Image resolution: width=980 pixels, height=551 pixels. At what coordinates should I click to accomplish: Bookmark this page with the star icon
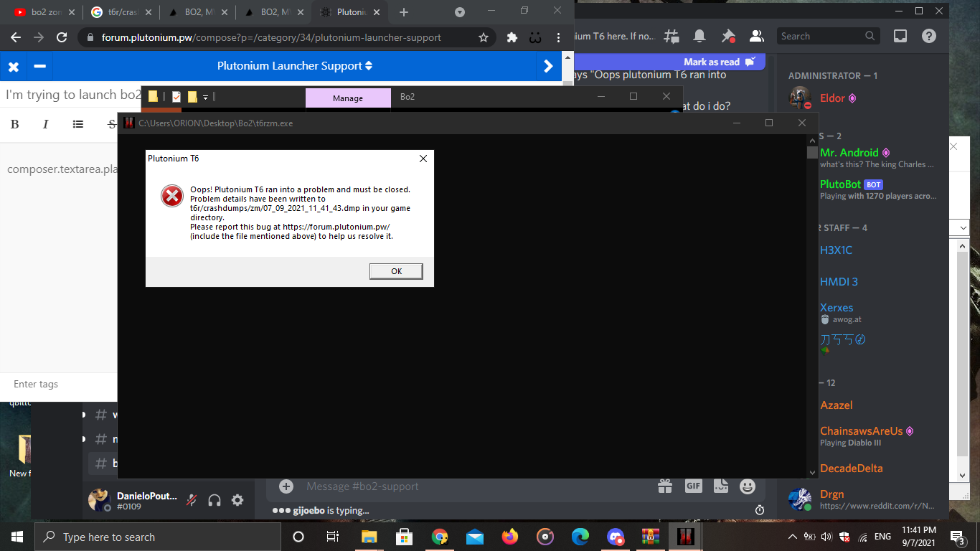pyautogui.click(x=484, y=37)
